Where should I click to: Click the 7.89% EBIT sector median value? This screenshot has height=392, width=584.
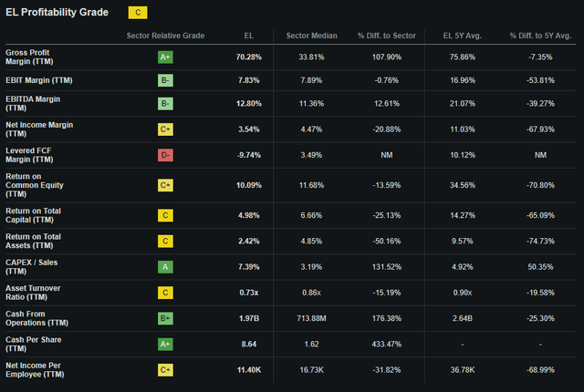pos(311,80)
